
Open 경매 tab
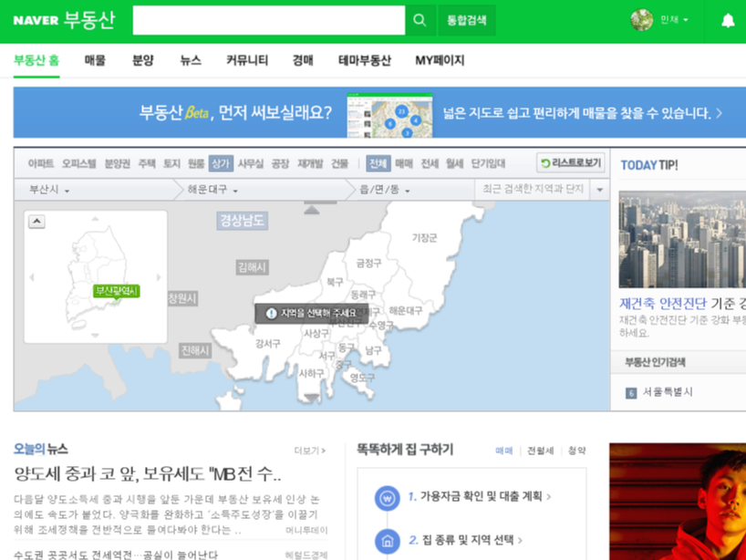303,60
